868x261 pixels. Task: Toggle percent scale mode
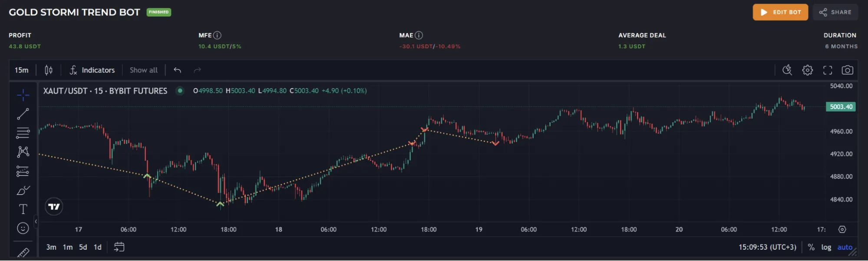click(811, 247)
